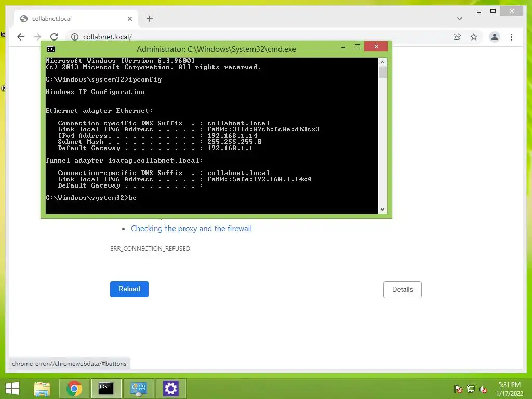Click the Action Center flag icon in the system tray

(x=458, y=389)
